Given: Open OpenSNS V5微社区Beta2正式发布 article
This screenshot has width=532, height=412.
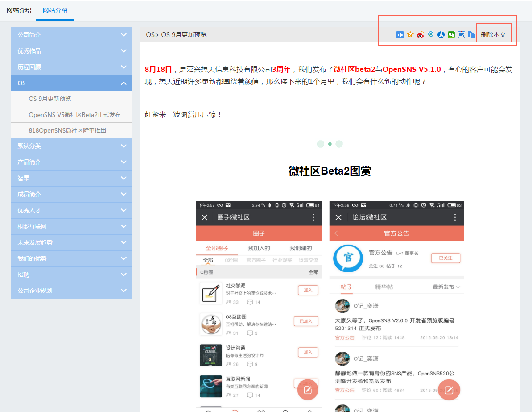Looking at the screenshot, I should [74, 115].
